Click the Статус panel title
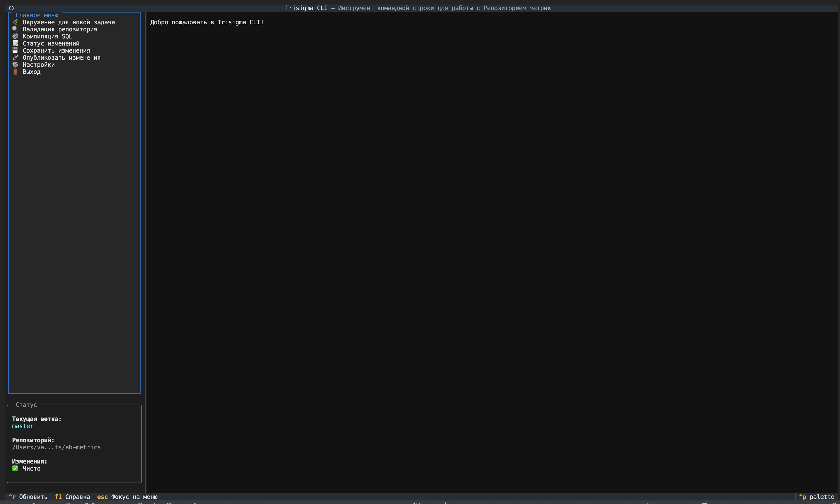This screenshot has height=504, width=840. click(x=26, y=405)
